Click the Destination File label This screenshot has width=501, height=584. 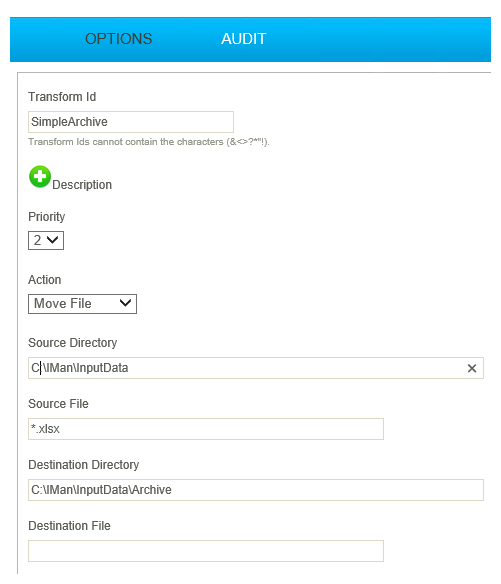70,526
